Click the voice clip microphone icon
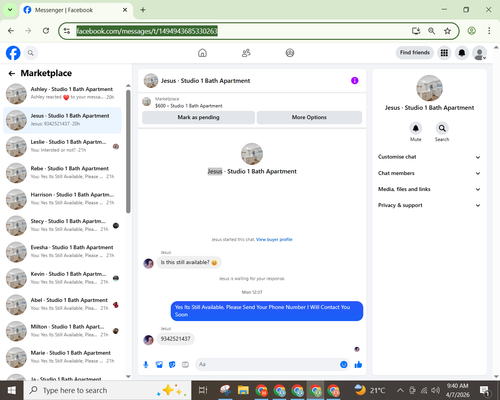Viewport: 500px width, 400px height. [x=146, y=364]
